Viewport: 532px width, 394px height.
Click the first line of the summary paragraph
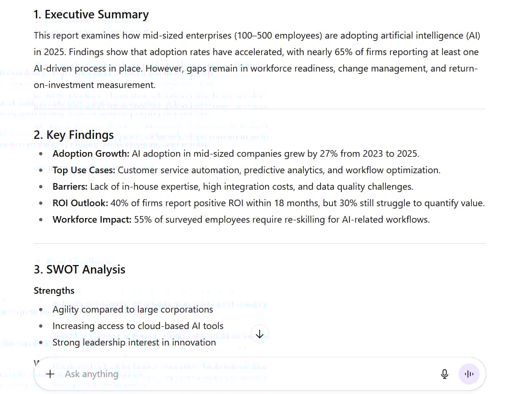point(257,36)
